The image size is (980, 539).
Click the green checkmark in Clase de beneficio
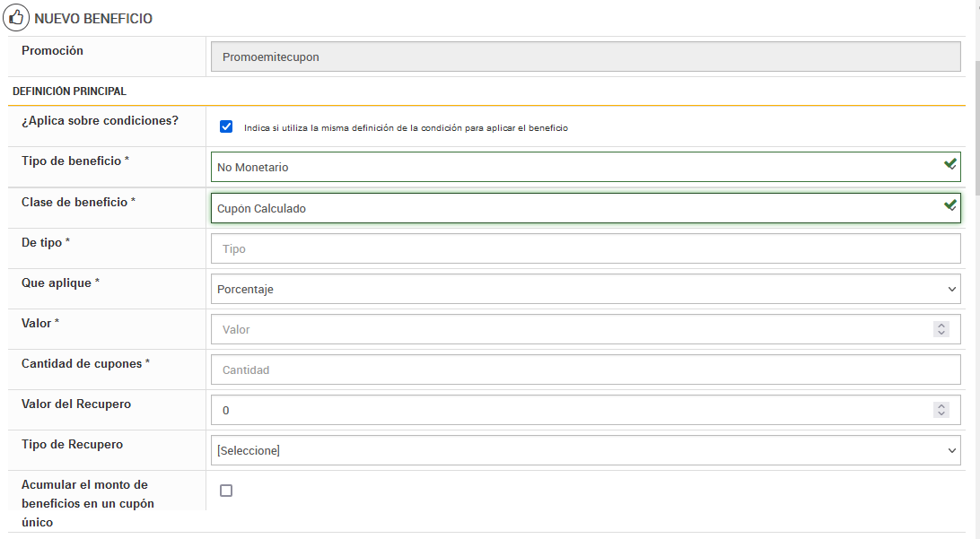pos(949,205)
